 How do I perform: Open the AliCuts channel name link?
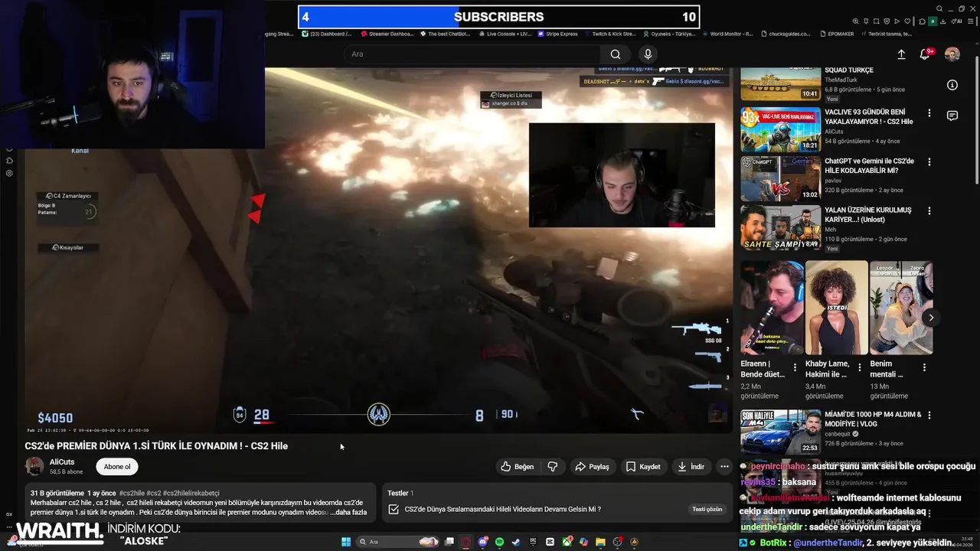(x=62, y=461)
